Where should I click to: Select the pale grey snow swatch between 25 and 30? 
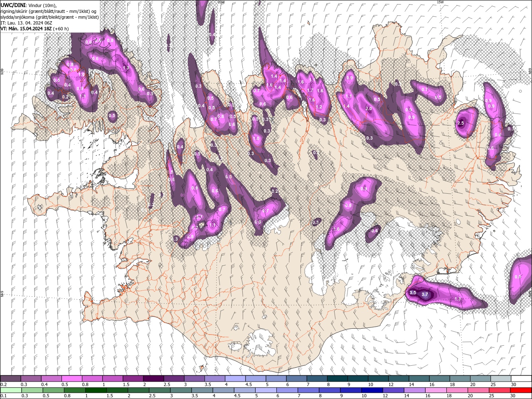pyautogui.click(x=501, y=379)
